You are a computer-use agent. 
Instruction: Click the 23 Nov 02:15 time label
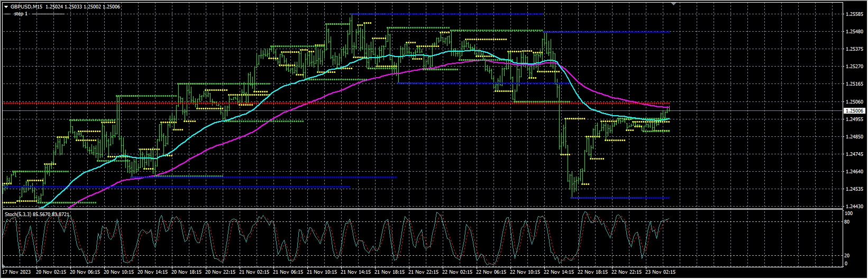(662, 273)
